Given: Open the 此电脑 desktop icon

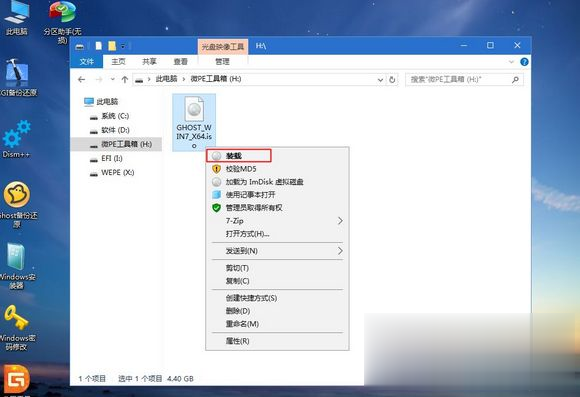Looking at the screenshot, I should [x=17, y=18].
